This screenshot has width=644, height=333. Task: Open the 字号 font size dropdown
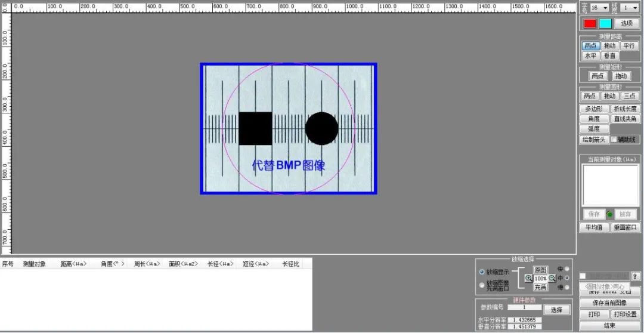[x=599, y=8]
